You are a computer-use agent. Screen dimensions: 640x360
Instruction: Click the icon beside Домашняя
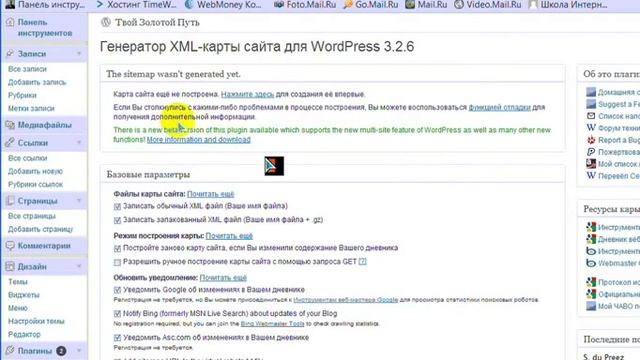(591, 92)
